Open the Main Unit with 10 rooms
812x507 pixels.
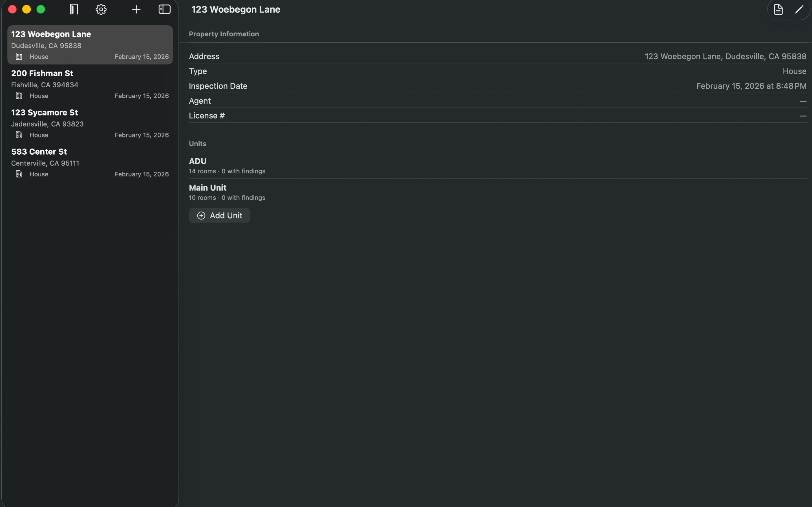point(498,192)
